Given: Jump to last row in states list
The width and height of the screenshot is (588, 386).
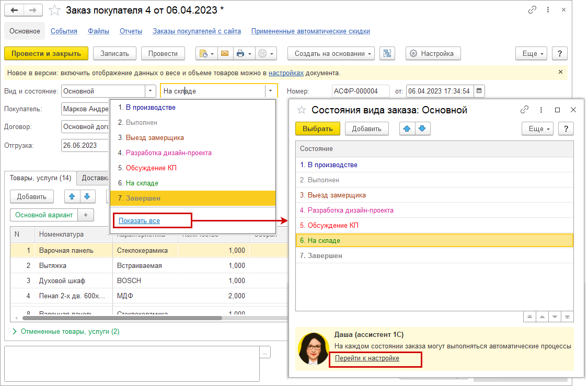Looking at the screenshot, I should (x=568, y=317).
